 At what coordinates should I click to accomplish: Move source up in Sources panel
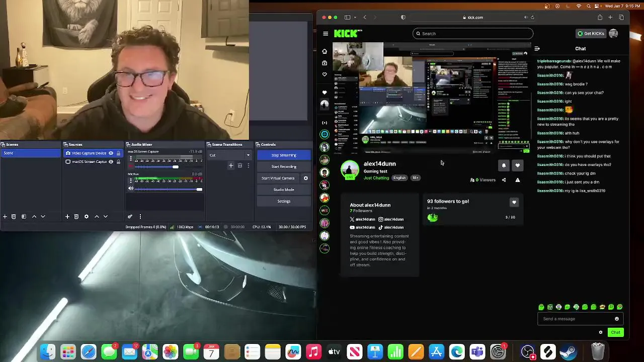click(x=97, y=216)
